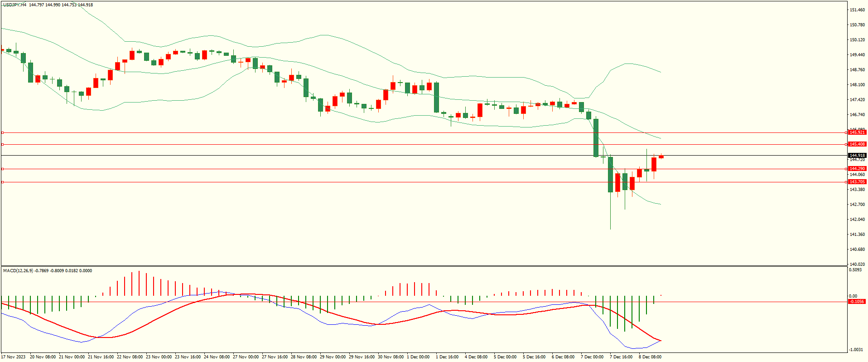Viewport: 868px width, 362px height.
Task: Click the 8 Dec 08:00 time label
Action: (x=650, y=357)
